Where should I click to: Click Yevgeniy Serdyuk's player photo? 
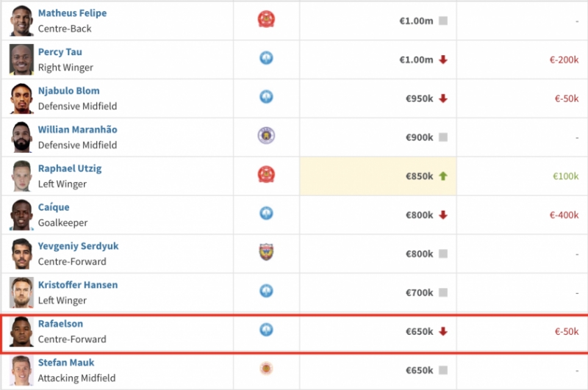[21, 253]
